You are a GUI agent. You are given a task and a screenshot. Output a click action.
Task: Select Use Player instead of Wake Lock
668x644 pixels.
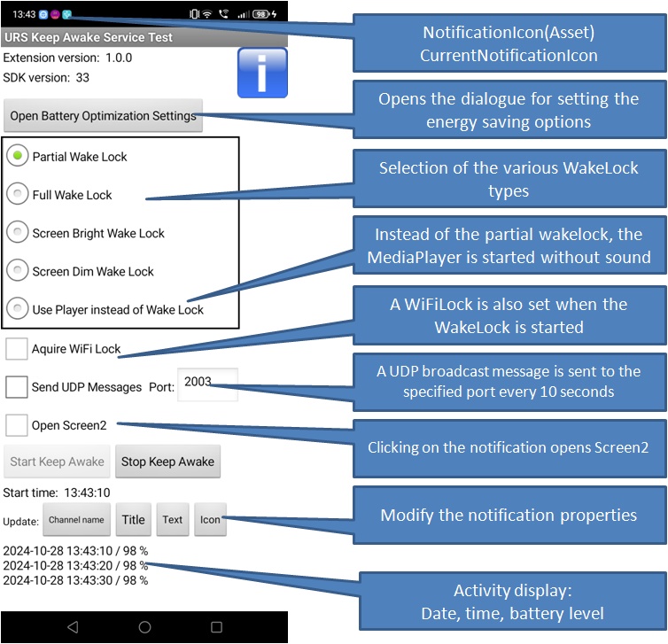[x=17, y=309]
